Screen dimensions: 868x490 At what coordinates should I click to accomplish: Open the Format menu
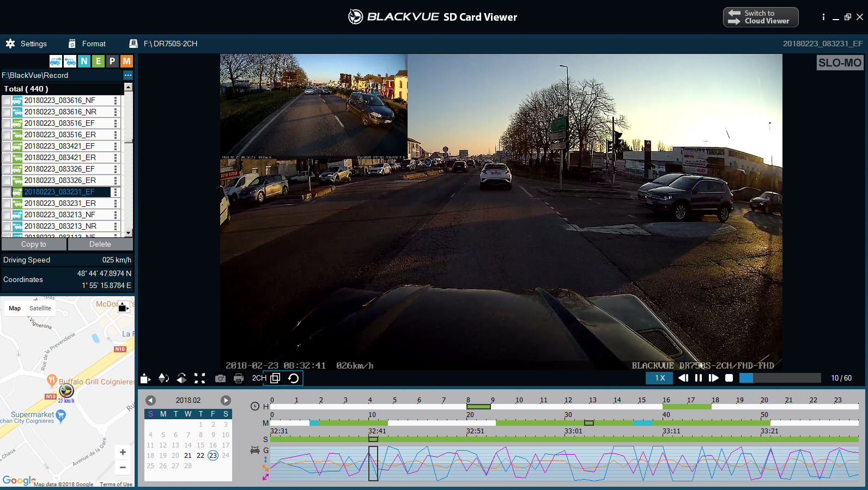pyautogui.click(x=87, y=44)
